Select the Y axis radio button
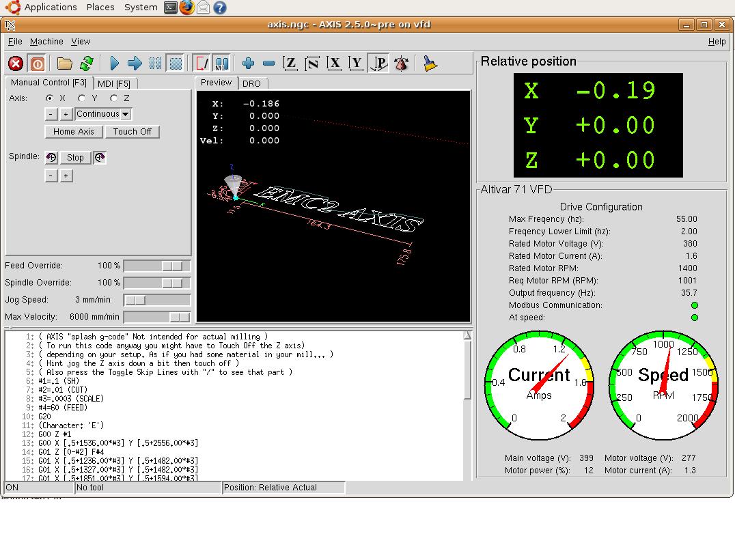 pos(82,98)
